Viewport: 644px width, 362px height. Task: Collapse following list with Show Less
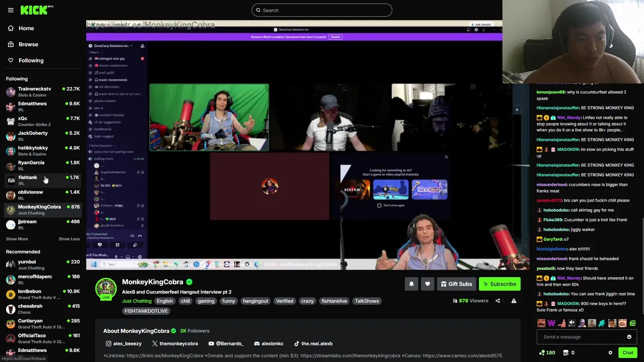[x=69, y=239]
